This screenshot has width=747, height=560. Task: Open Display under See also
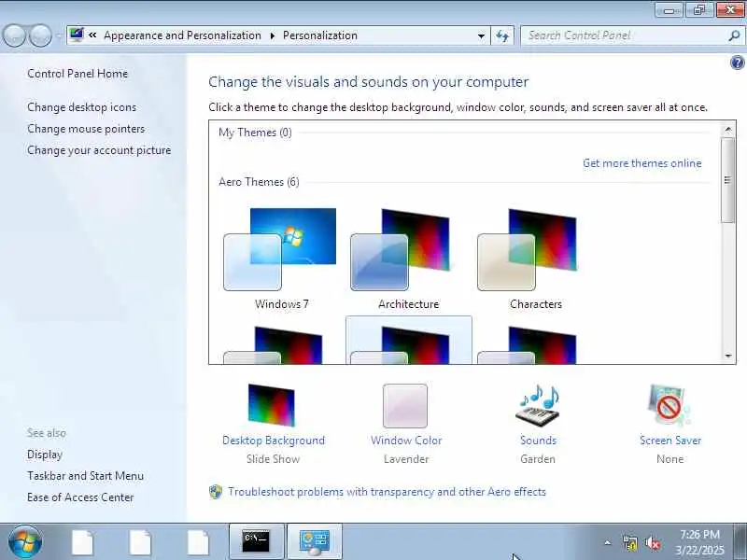click(x=45, y=455)
